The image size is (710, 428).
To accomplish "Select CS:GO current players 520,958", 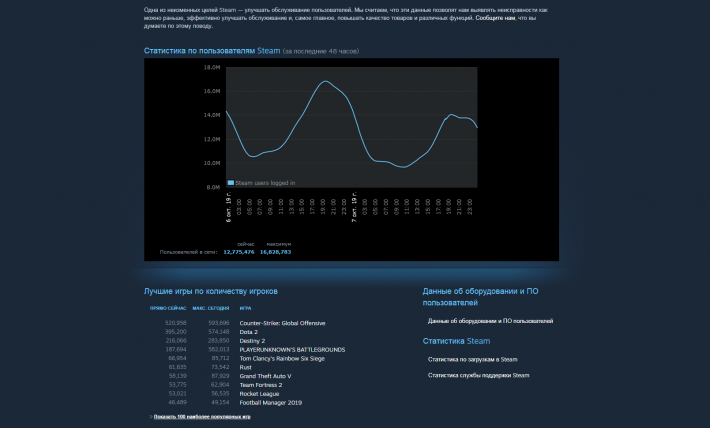I will (x=176, y=323).
